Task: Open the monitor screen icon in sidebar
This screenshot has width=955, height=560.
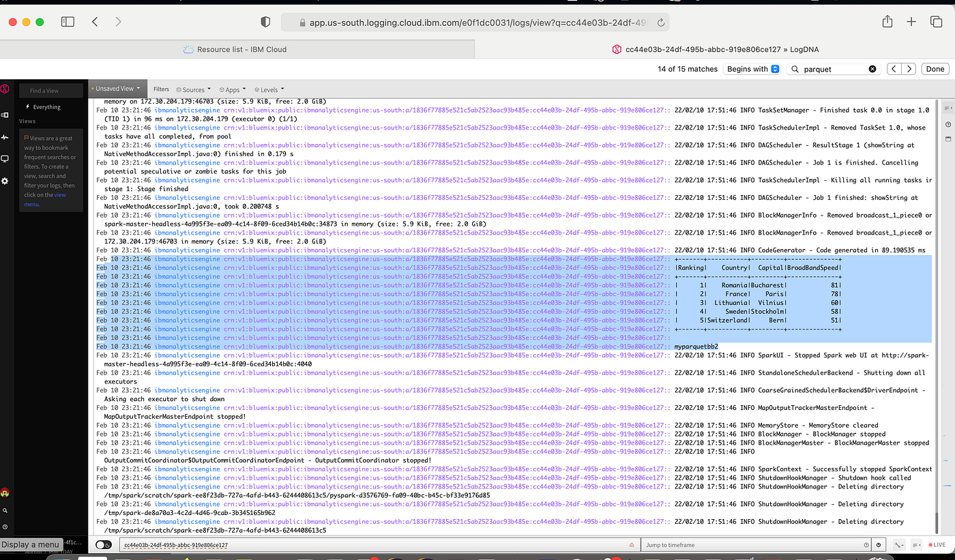Action: pyautogui.click(x=5, y=159)
